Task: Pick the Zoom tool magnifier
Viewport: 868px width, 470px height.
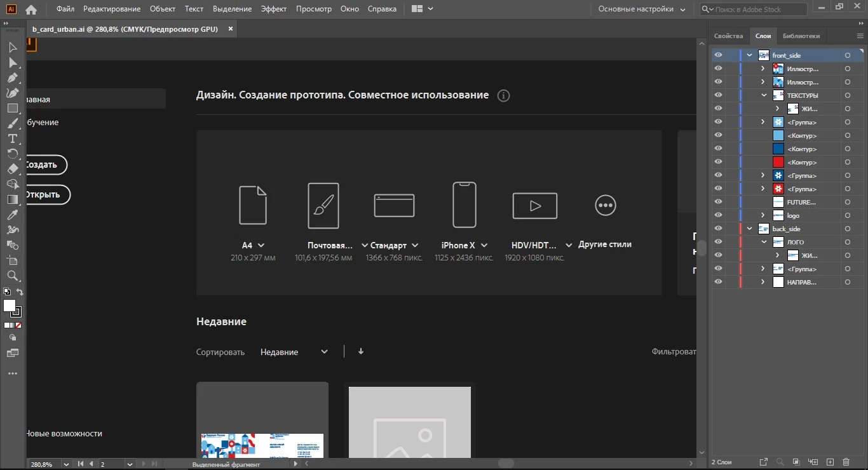Action: [x=12, y=276]
